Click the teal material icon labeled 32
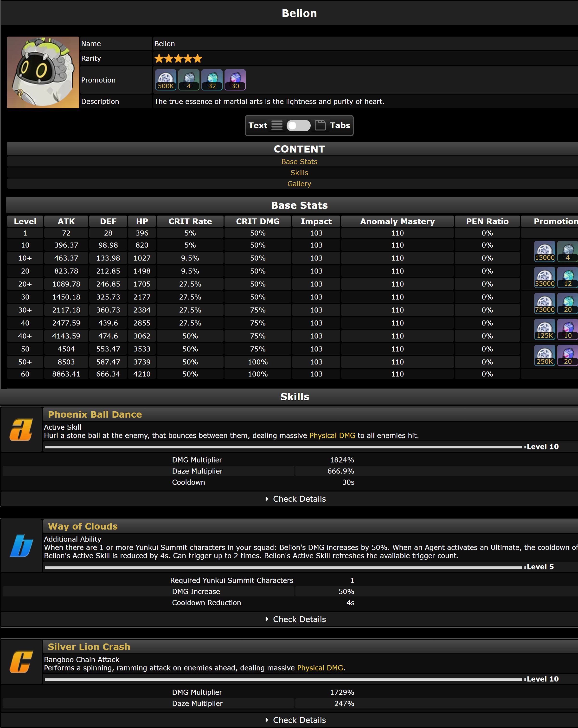Screen dimensions: 578x728 coord(212,80)
